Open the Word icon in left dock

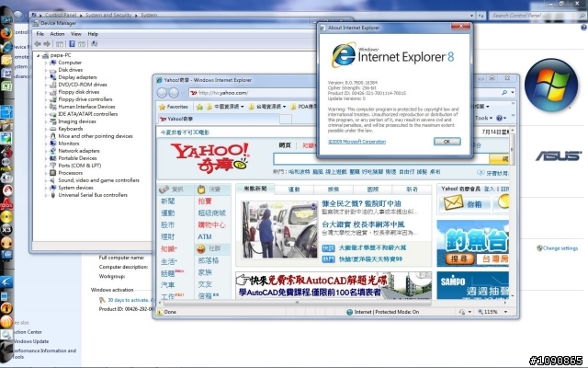click(x=6, y=73)
